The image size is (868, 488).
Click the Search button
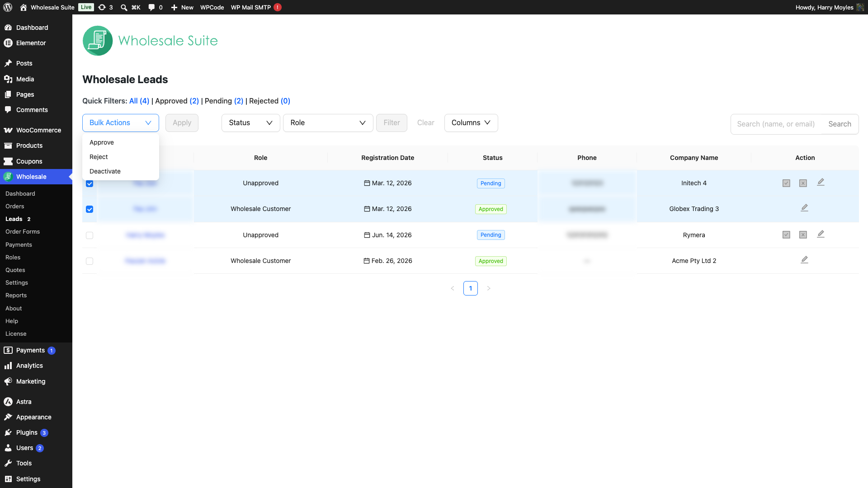click(840, 124)
